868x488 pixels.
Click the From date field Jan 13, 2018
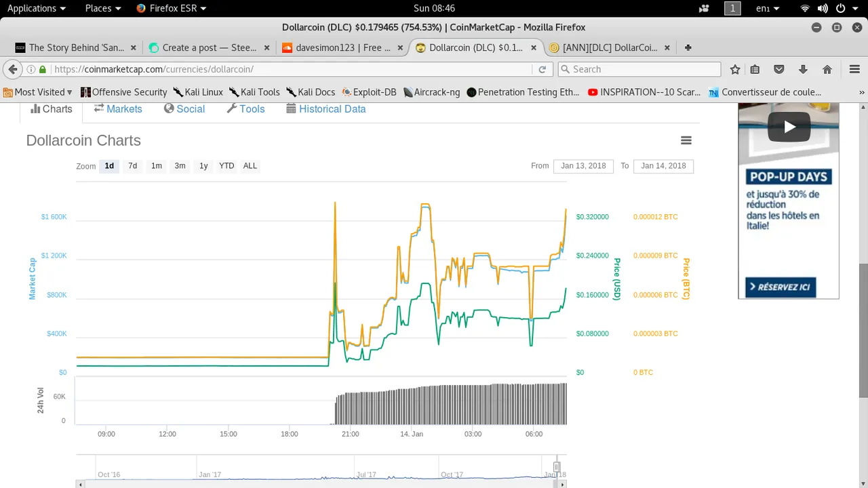[583, 166]
